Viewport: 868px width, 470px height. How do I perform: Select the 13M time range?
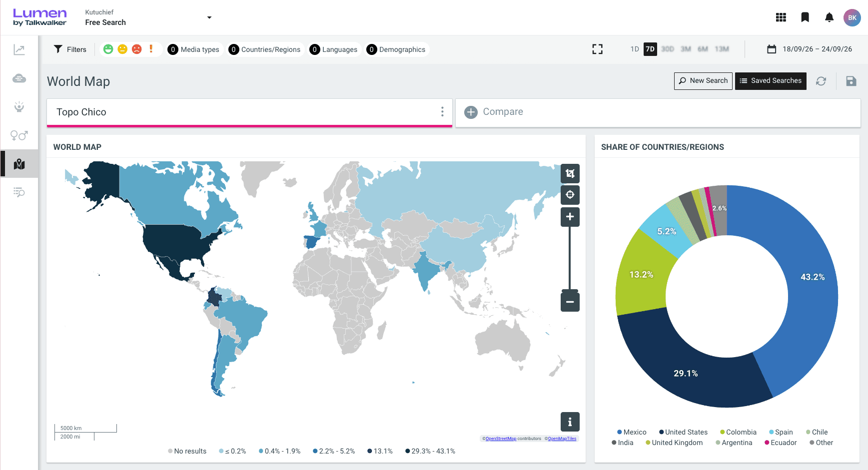pos(722,49)
